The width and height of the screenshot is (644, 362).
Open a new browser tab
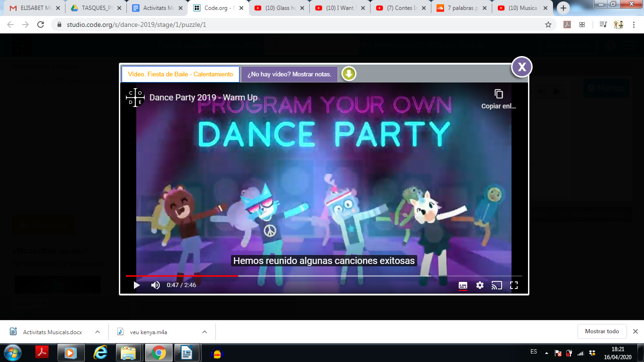point(563,8)
